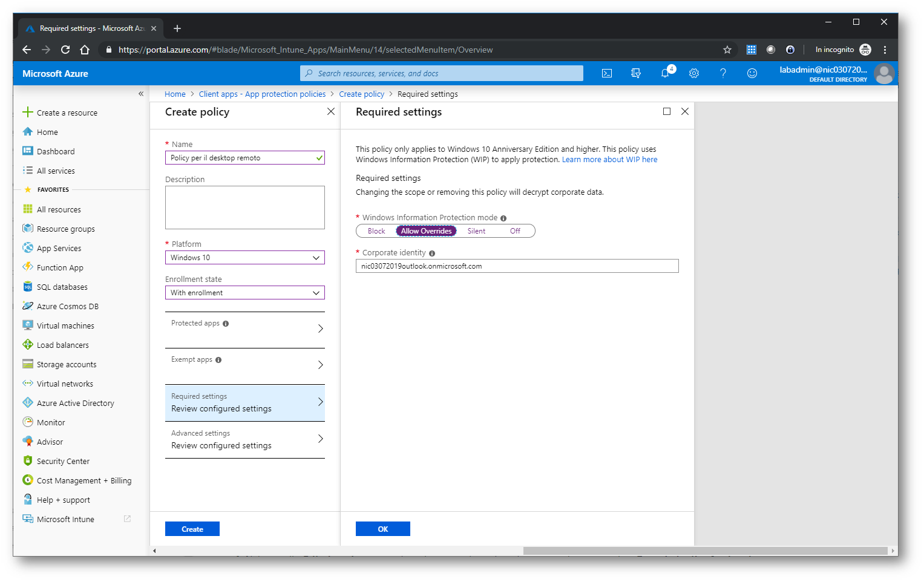Open Advanced settings review row
The width and height of the screenshot is (924, 582).
[x=245, y=440]
